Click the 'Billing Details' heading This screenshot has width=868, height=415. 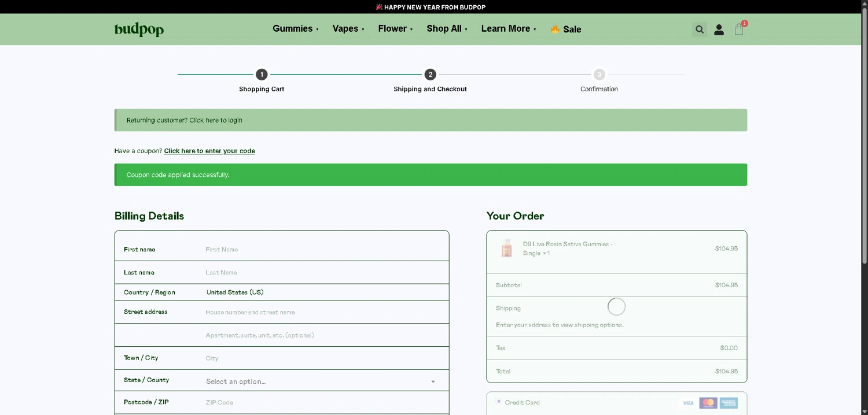[149, 216]
